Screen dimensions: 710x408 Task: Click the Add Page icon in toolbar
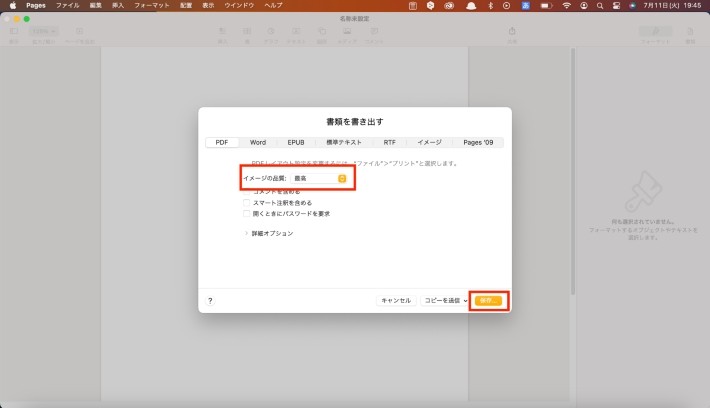pyautogui.click(x=79, y=31)
